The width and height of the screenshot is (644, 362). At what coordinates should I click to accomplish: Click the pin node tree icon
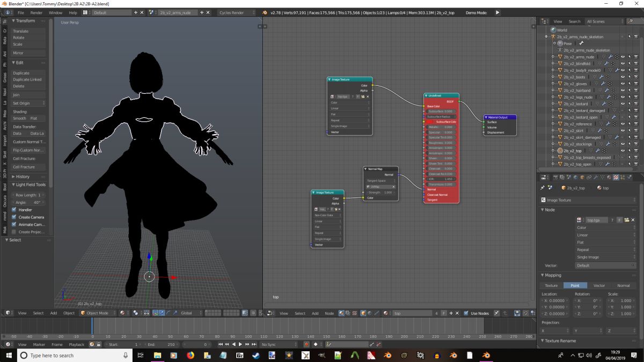[x=497, y=313]
